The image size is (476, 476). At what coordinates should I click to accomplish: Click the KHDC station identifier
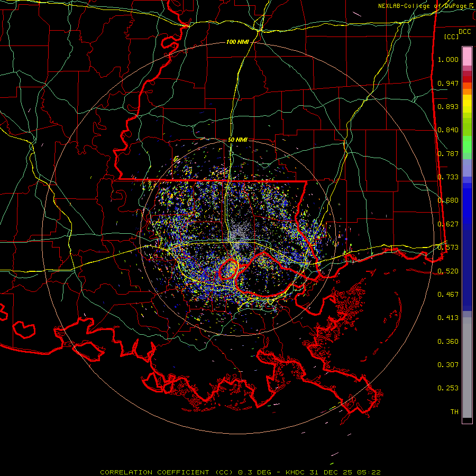[296, 472]
